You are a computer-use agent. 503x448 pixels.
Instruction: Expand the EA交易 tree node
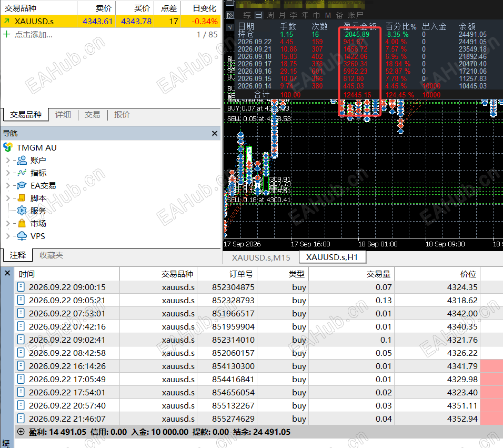(8, 185)
